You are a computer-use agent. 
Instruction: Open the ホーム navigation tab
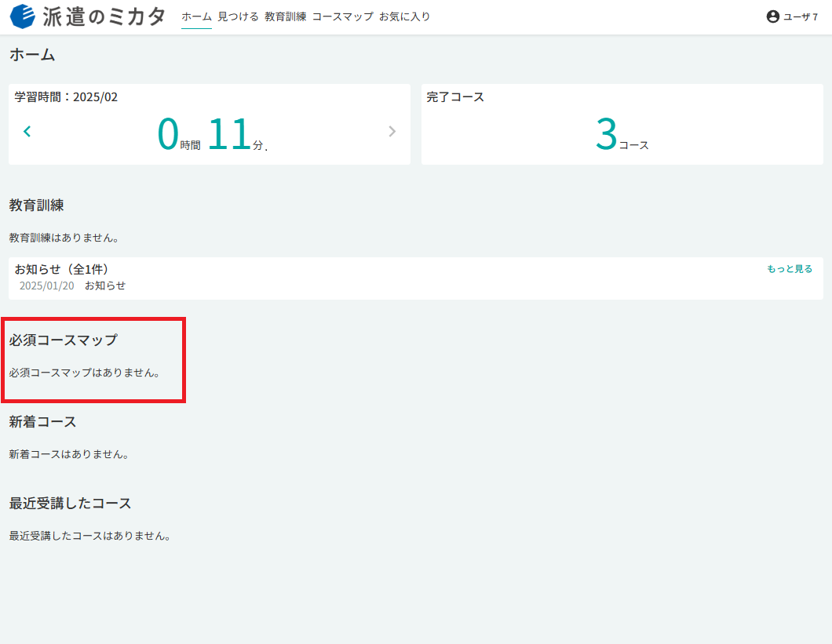(x=196, y=16)
